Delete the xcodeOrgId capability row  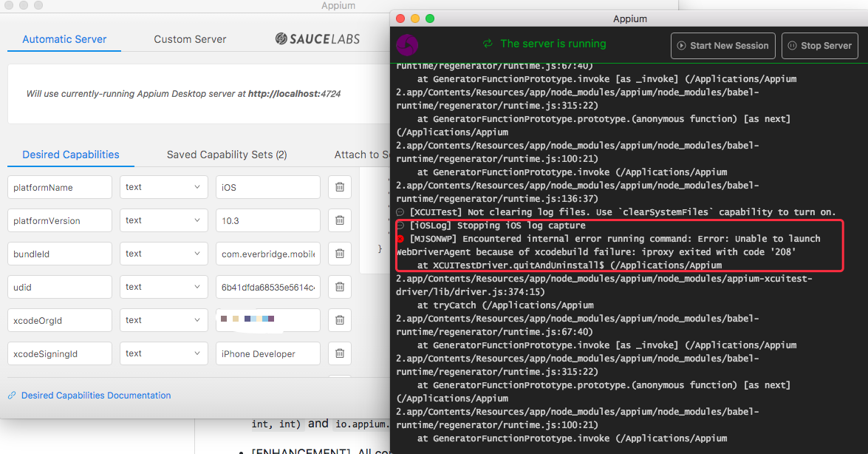340,320
